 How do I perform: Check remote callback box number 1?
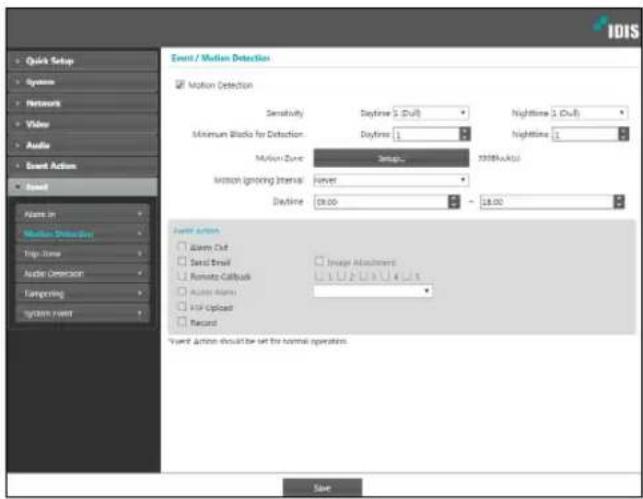point(319,276)
